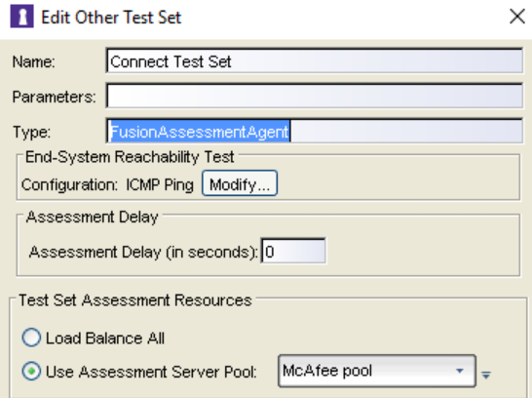The height and width of the screenshot is (398, 532).
Task: Click the Assessment Delay seconds input box
Action: pos(293,251)
